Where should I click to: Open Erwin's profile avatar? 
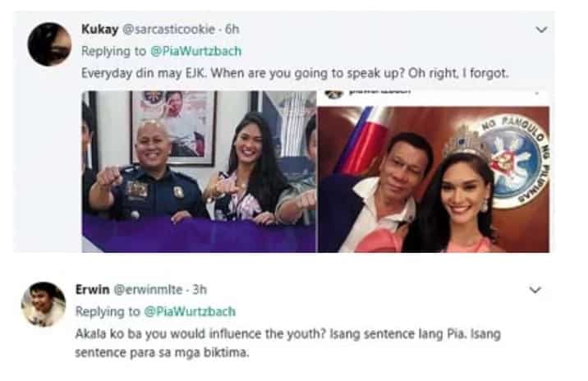pyautogui.click(x=44, y=304)
